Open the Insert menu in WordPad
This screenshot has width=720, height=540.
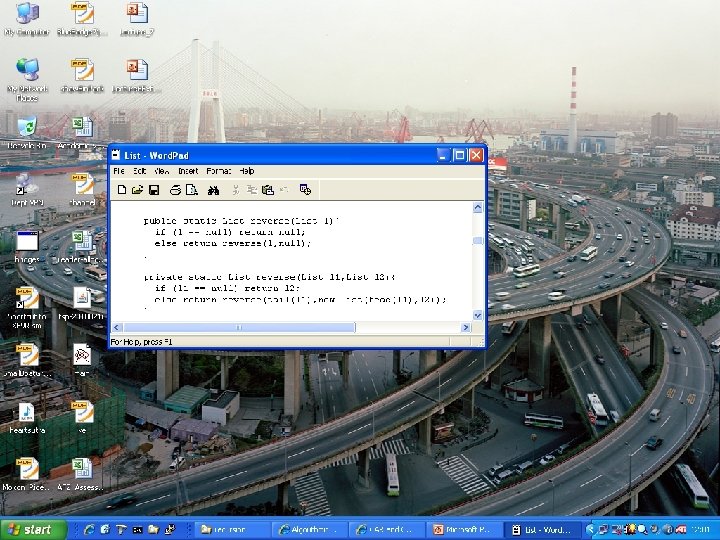(188, 171)
